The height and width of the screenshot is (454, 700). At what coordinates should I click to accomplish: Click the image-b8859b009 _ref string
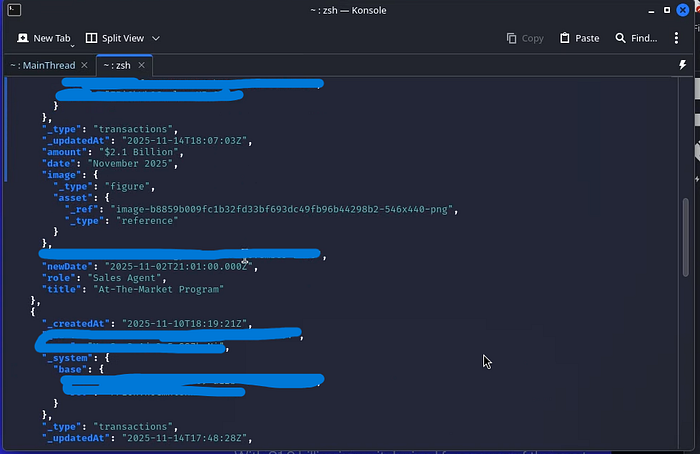point(282,209)
